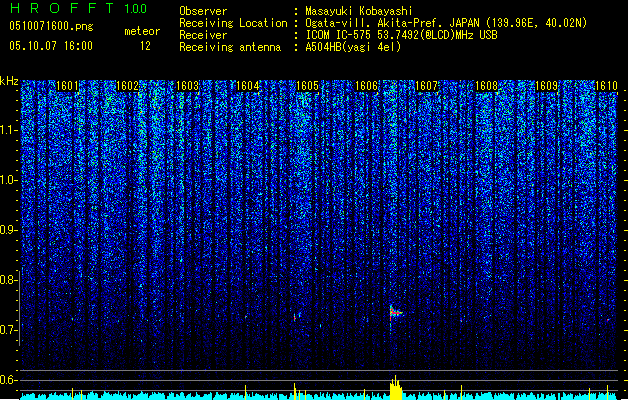Click the 1605 time marker
Image resolution: width=629 pixels, height=400 pixels.
(307, 86)
